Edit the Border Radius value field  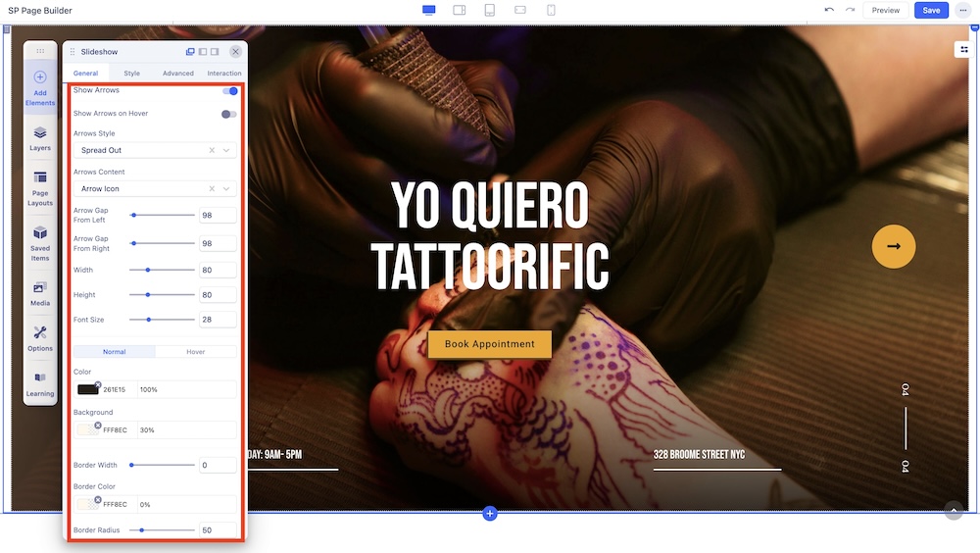coord(218,529)
